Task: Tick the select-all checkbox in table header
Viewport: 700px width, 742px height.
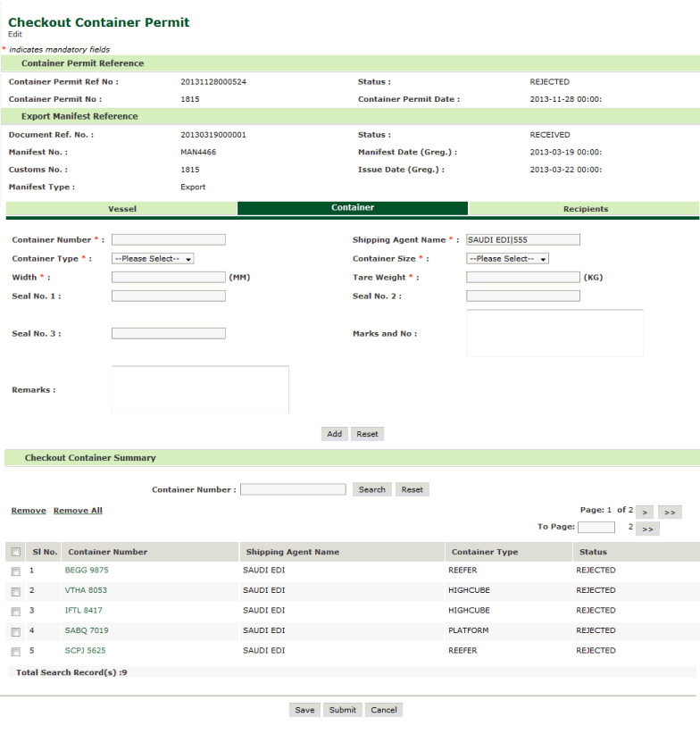Action: tap(14, 552)
